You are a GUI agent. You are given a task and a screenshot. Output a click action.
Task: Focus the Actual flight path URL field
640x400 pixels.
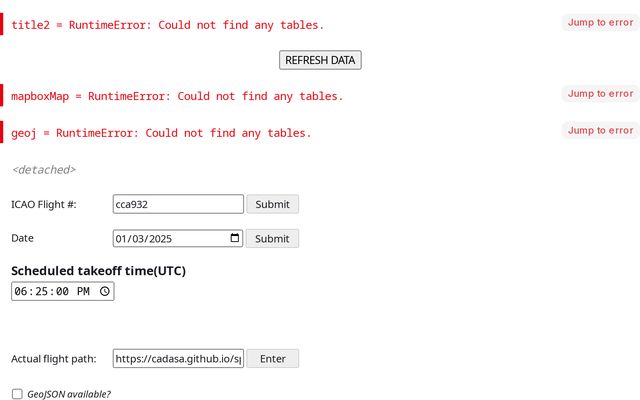[178, 358]
